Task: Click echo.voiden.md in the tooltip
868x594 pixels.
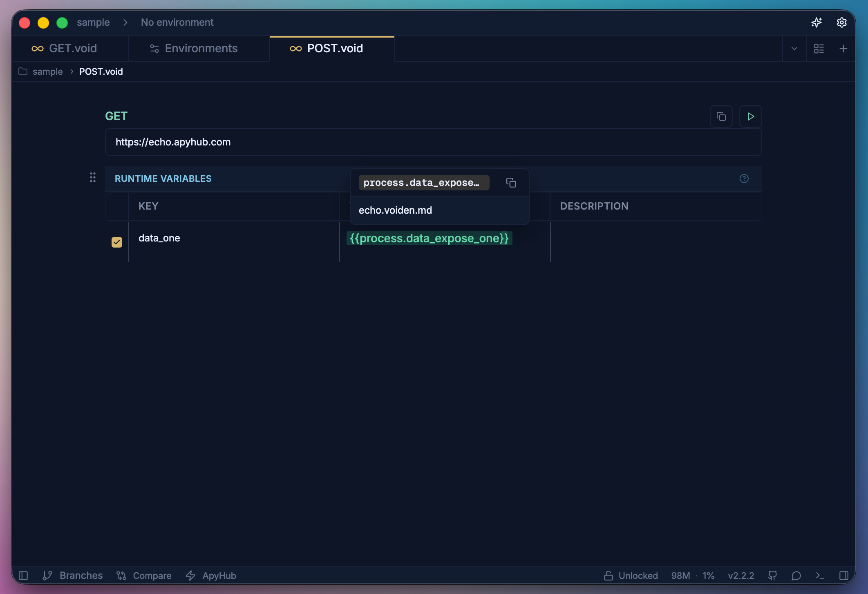Action: tap(395, 210)
